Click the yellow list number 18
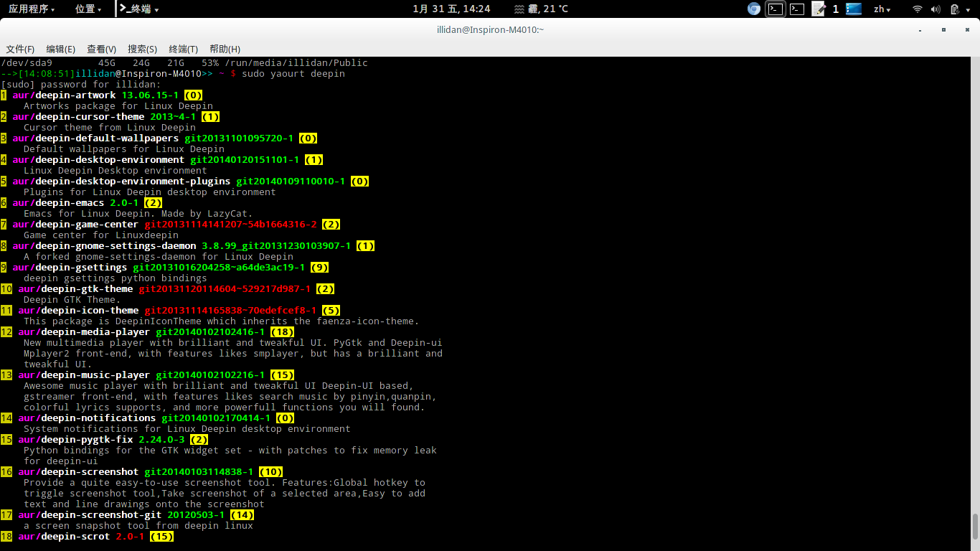980x551 pixels. [6, 536]
